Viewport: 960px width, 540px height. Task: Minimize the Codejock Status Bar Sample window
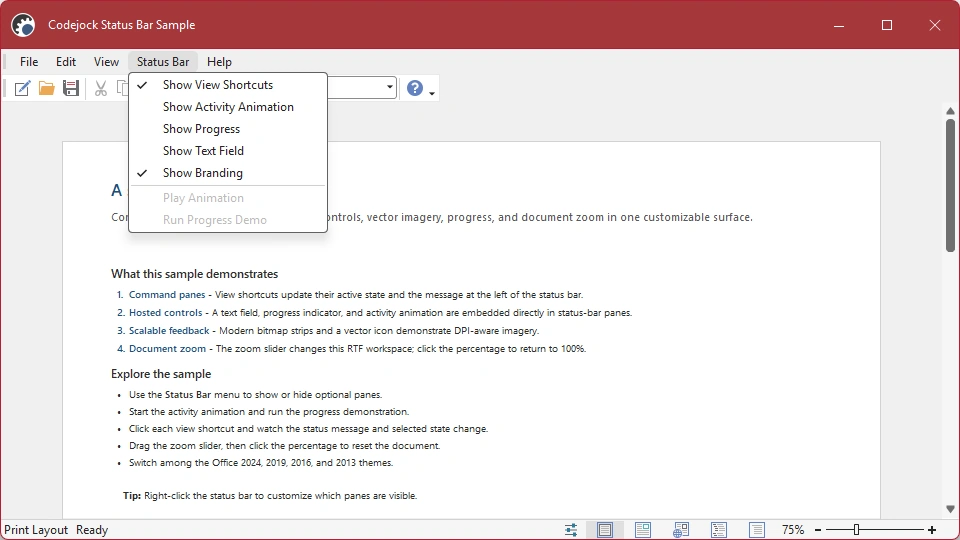click(839, 25)
